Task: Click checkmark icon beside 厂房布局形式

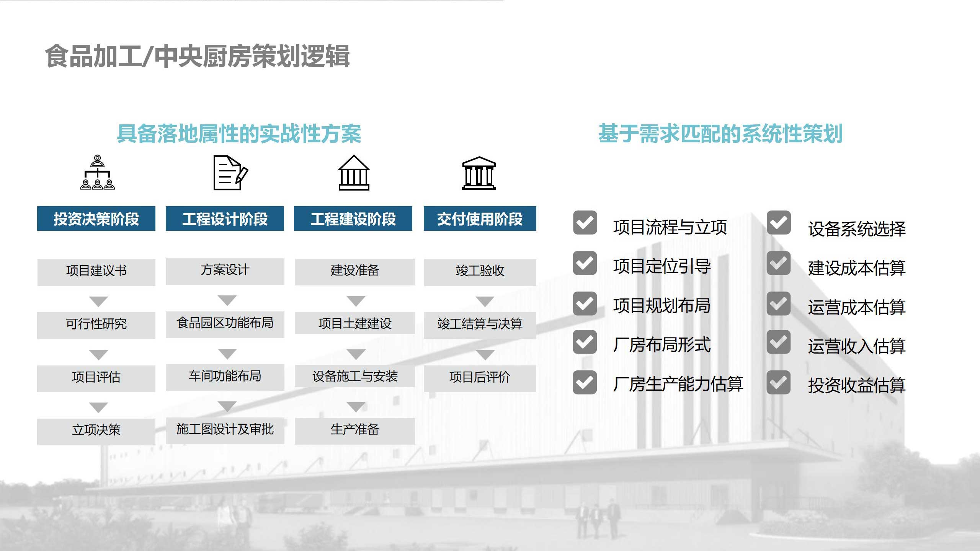Action: 585,342
